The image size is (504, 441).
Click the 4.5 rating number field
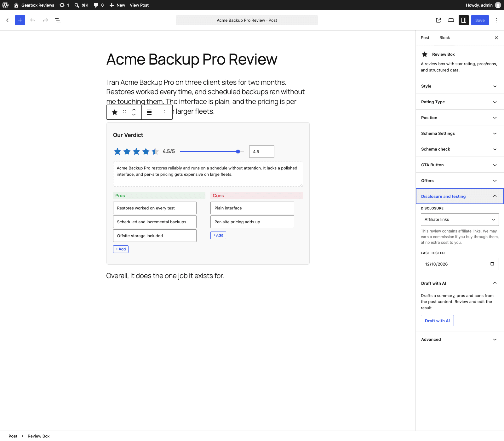[x=262, y=152]
